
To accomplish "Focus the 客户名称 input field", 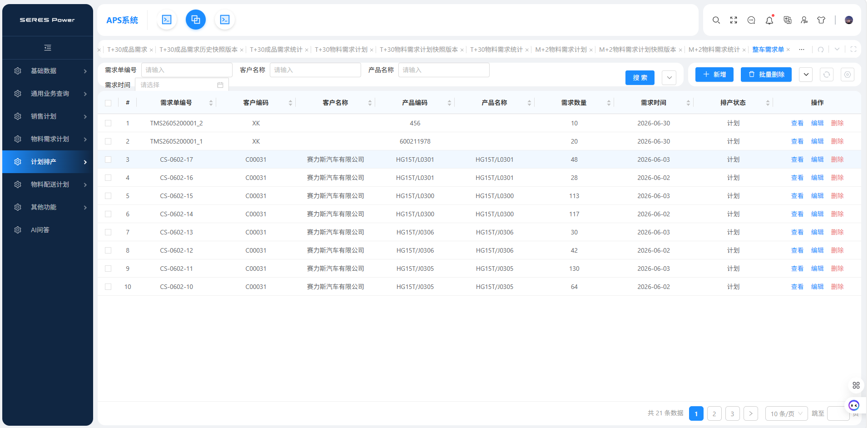I will [315, 70].
